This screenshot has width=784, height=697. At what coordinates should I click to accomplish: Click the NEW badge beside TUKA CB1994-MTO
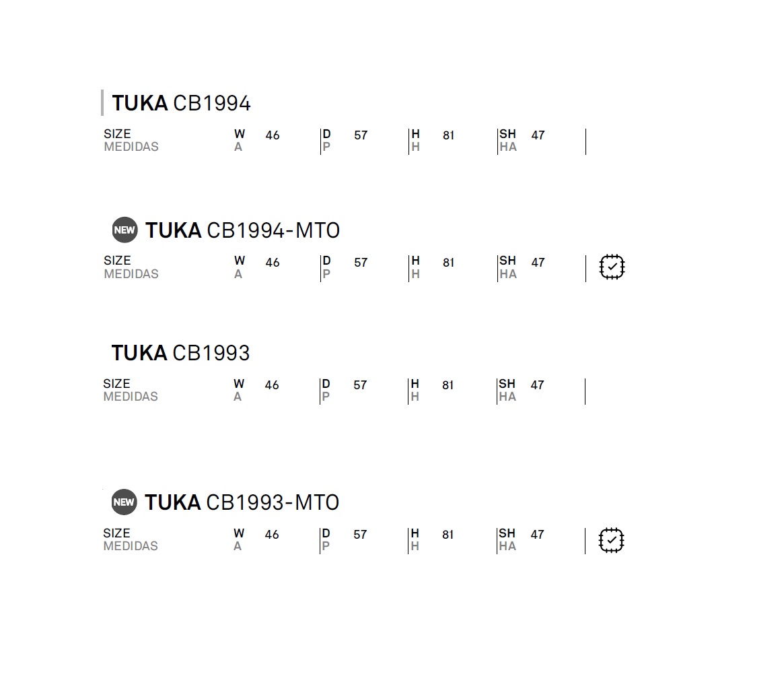coord(124,230)
